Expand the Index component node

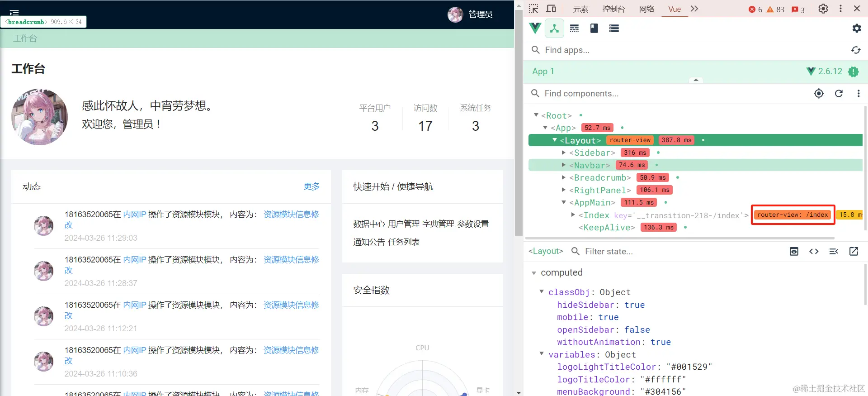[x=573, y=215]
